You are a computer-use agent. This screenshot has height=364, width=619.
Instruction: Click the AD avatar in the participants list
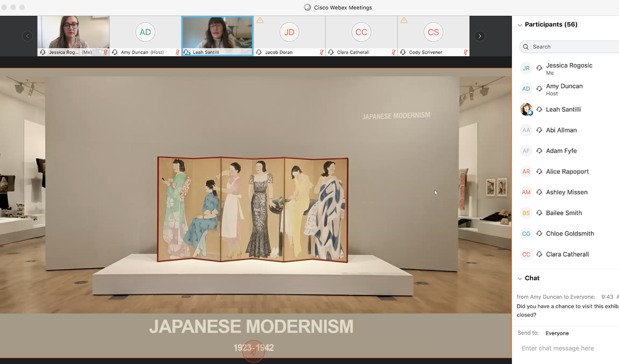pos(526,89)
